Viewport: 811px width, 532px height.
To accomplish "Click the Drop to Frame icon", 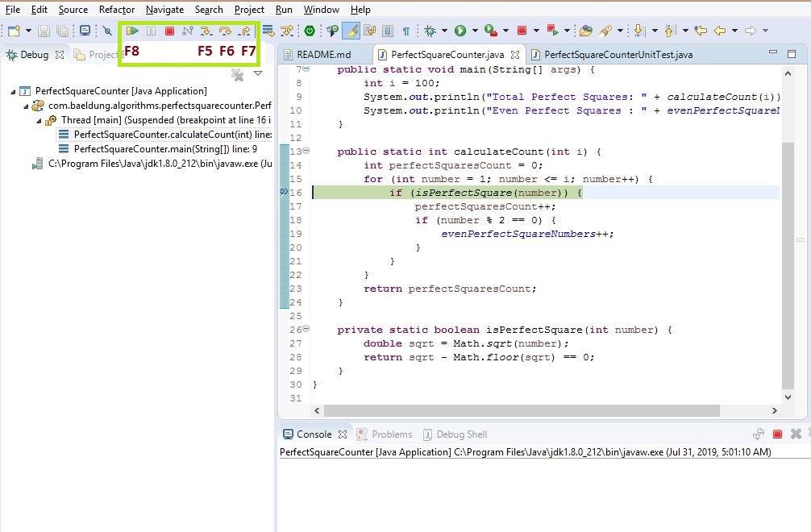I will 268,31.
